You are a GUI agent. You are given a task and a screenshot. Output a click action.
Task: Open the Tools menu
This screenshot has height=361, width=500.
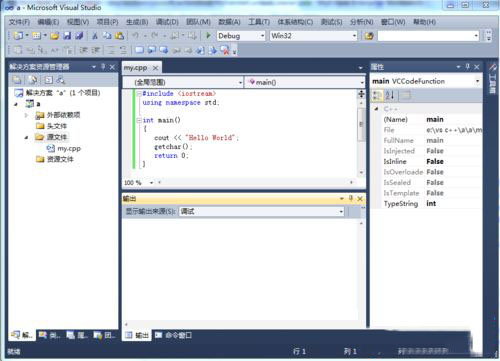[x=259, y=22]
